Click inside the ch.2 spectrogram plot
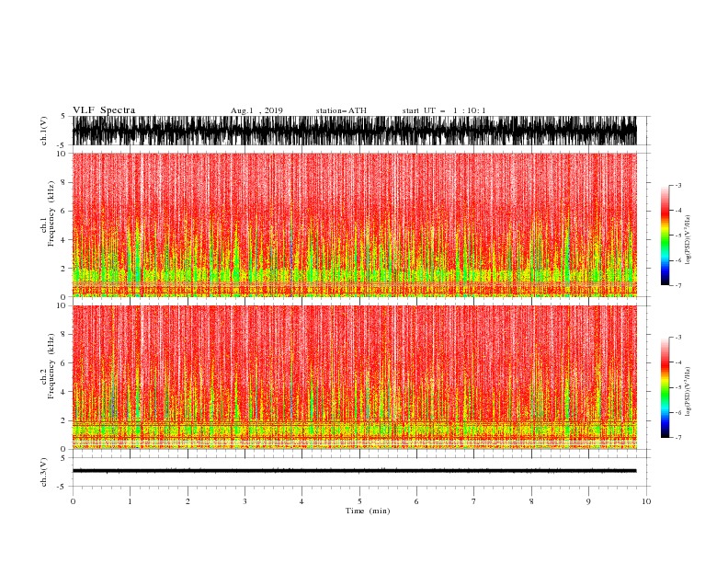The height and width of the screenshot is (563, 728). 355,377
